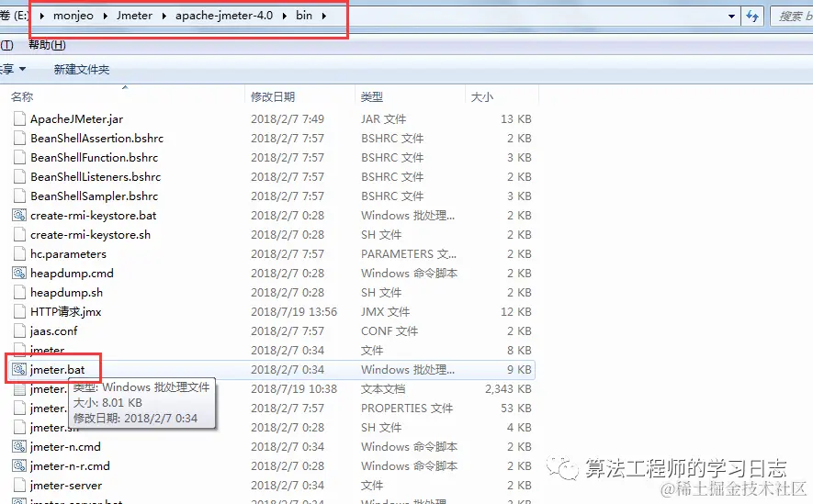Go to Jmeter folder in breadcrumb
Screen dimensions: 813x504
click(x=134, y=16)
